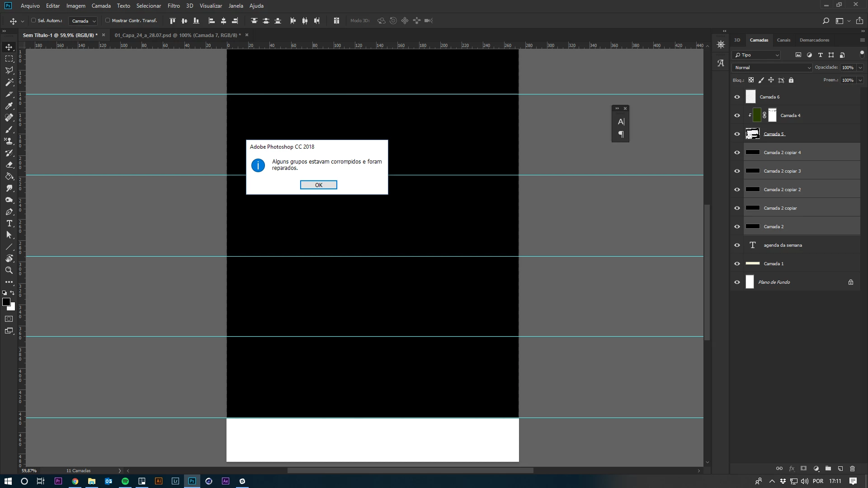
Task: Open the Camada auto-select dropdown
Action: pos(84,21)
